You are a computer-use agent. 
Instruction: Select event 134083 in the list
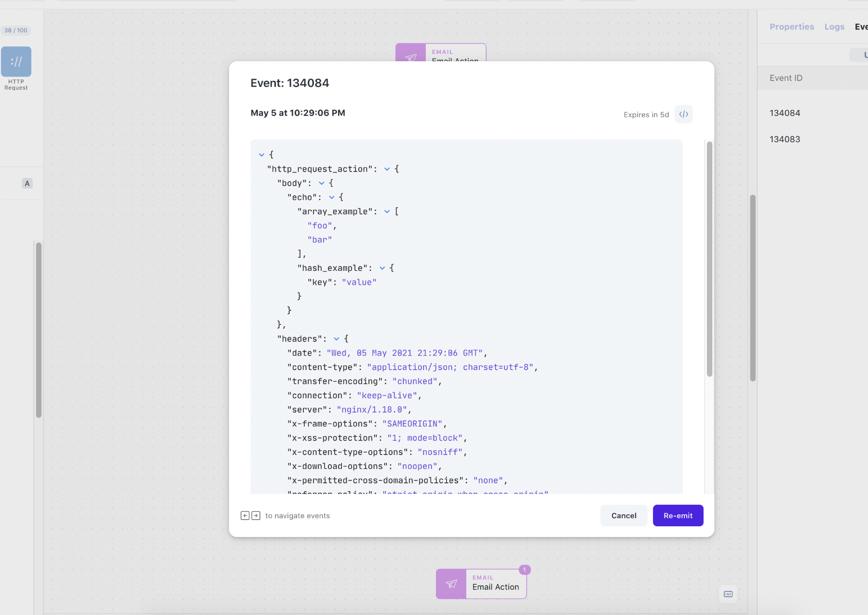pyautogui.click(x=785, y=139)
